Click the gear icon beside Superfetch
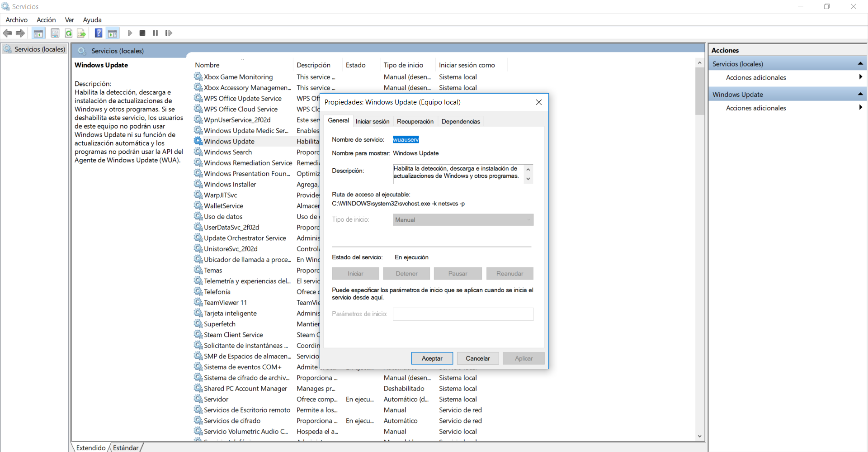 pyautogui.click(x=198, y=324)
